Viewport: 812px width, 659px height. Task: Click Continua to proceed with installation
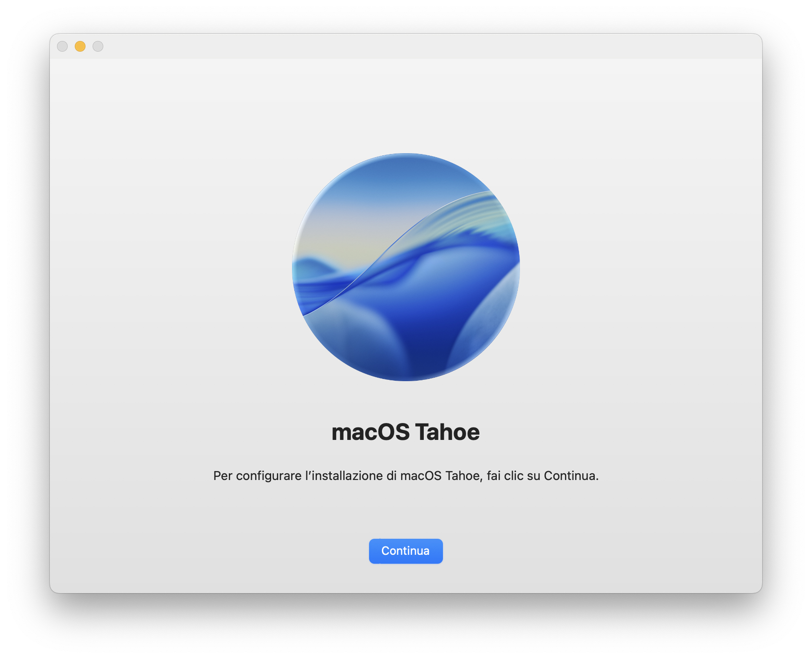pos(406,551)
